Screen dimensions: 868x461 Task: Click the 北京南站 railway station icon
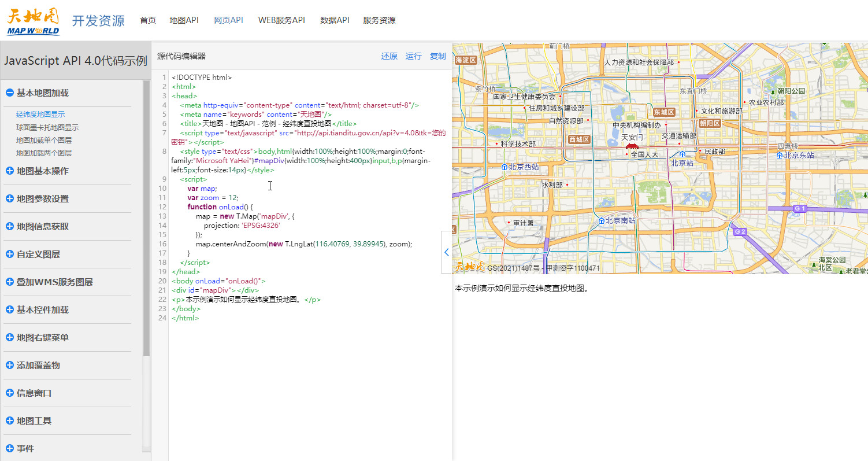click(x=601, y=220)
